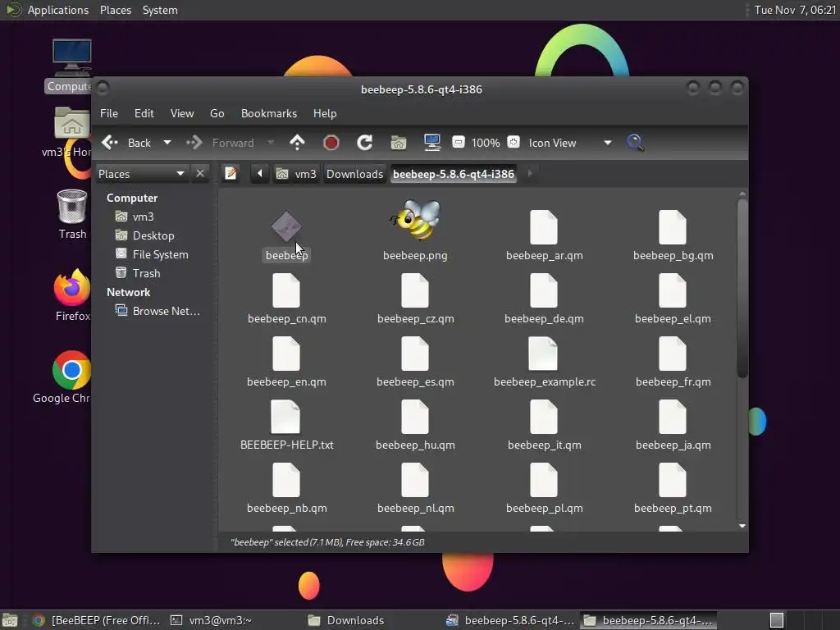Viewport: 840px width, 630px height.
Task: Open the Icon View mode dropdown
Action: (x=570, y=143)
